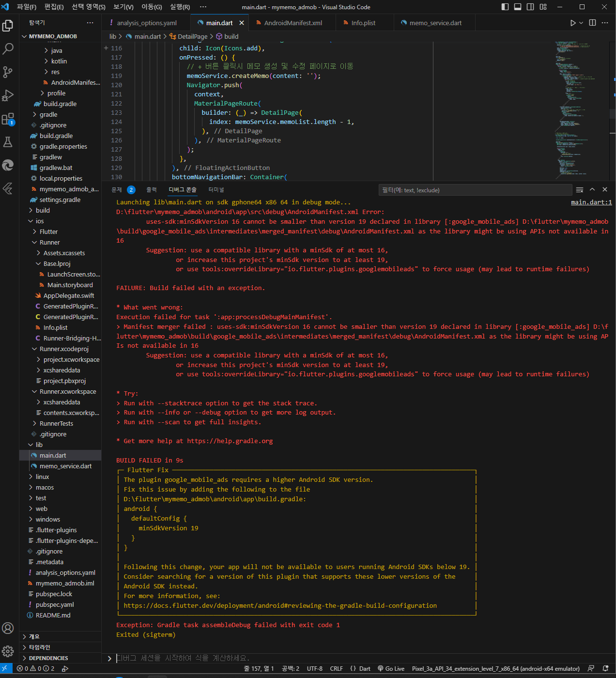Close the bottom panel
Screen dimensions: 616x678
click(x=605, y=189)
